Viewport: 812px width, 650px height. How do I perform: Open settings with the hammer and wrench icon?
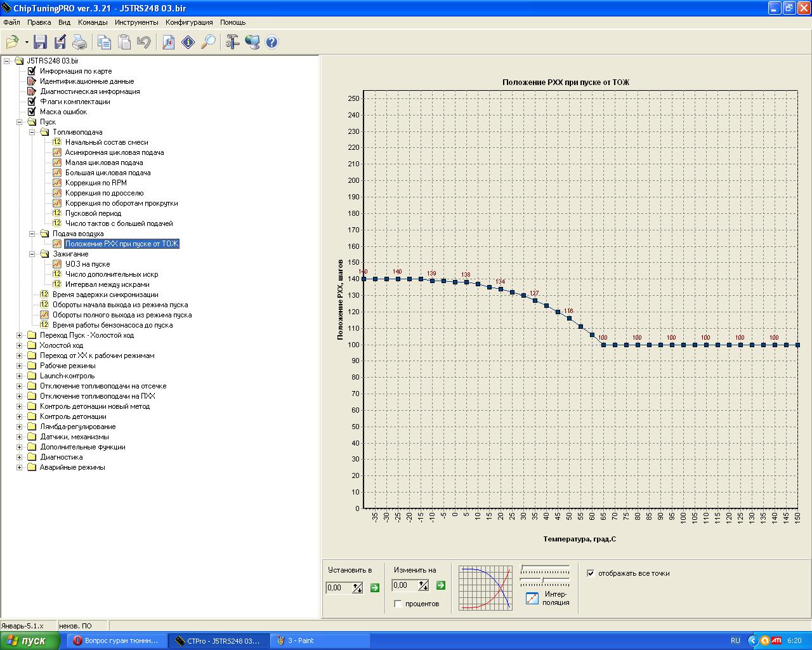[232, 43]
